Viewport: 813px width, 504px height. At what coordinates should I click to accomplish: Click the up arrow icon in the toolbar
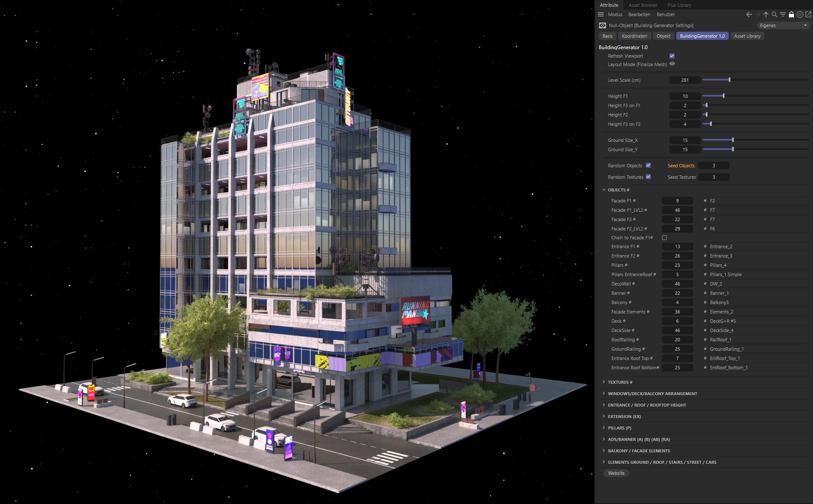pyautogui.click(x=766, y=14)
